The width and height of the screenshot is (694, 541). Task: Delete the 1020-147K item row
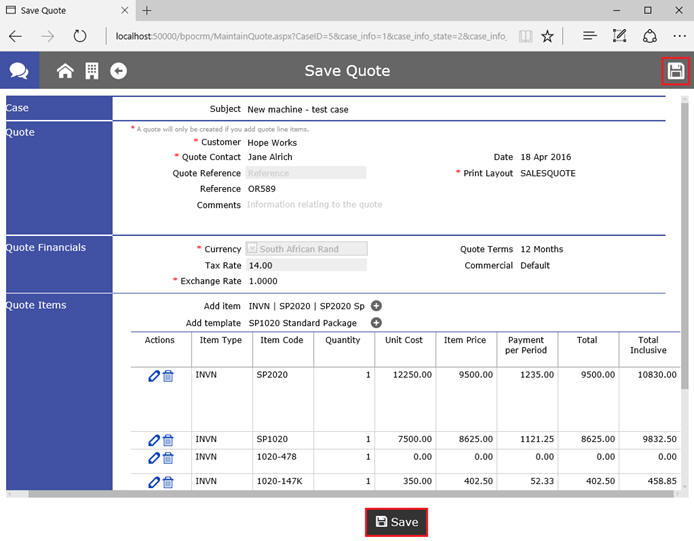(x=168, y=482)
